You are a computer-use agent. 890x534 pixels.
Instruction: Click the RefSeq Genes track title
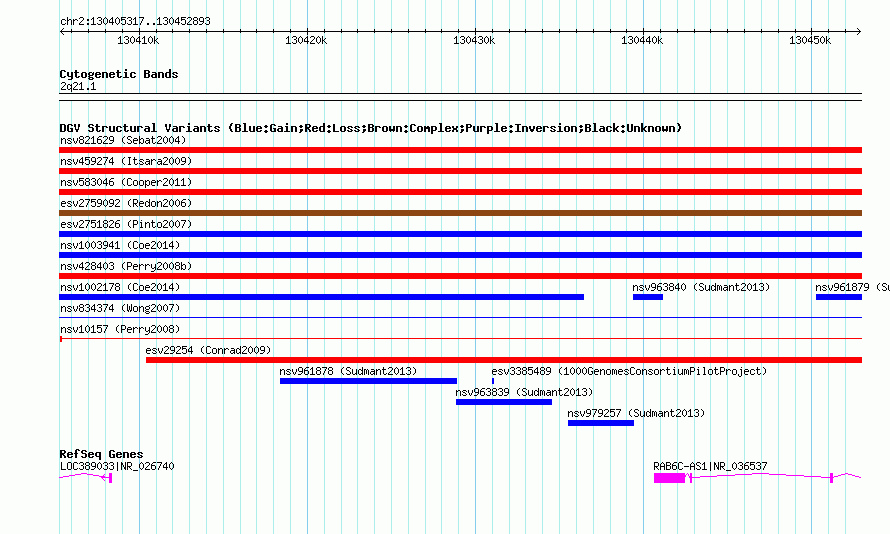tap(101, 454)
